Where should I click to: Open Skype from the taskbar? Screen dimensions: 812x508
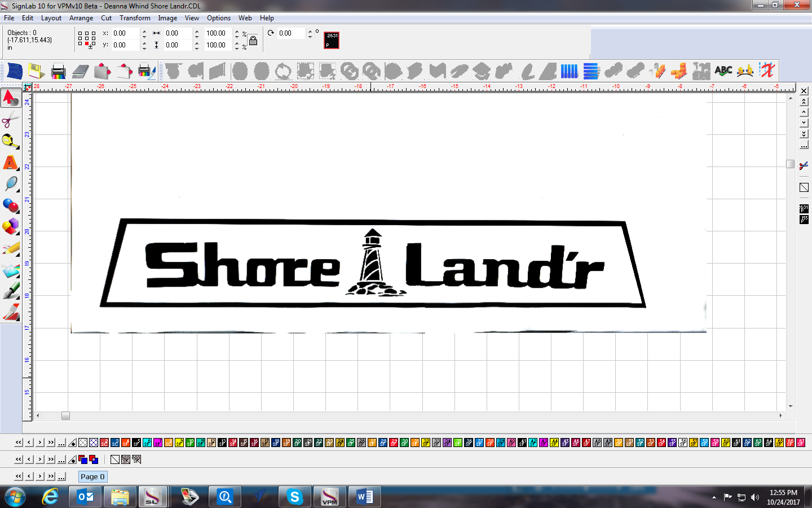pos(294,497)
